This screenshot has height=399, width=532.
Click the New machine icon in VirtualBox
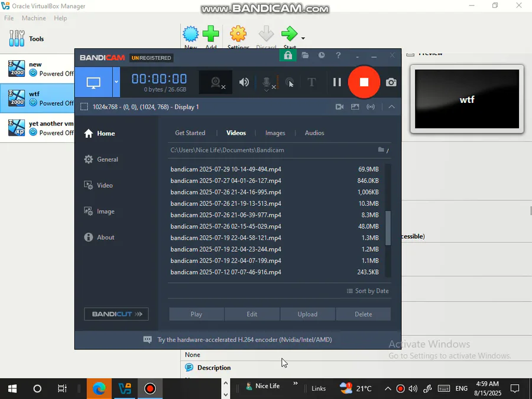click(x=191, y=35)
